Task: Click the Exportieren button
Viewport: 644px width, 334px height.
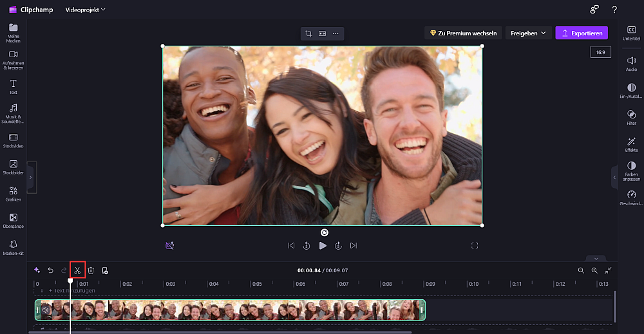Action: point(582,33)
